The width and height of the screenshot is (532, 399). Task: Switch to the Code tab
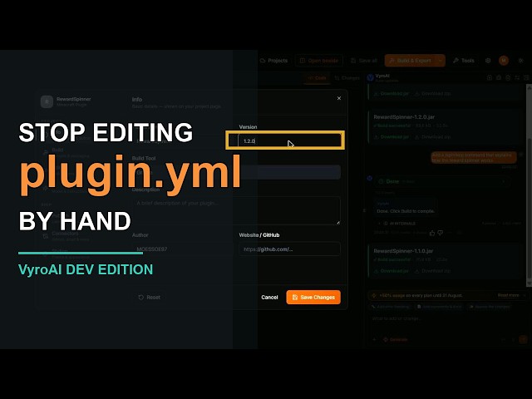click(317, 78)
